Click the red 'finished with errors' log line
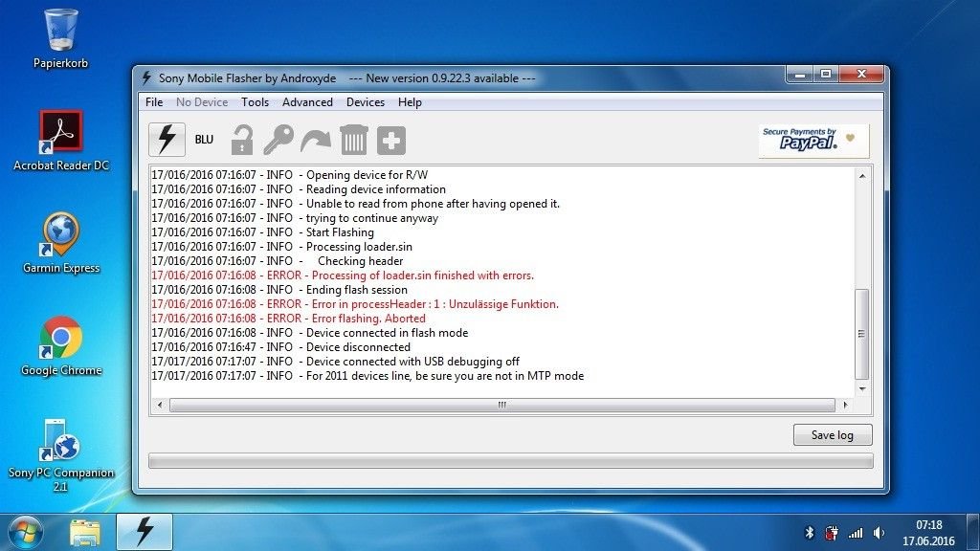980x551 pixels. (x=343, y=275)
